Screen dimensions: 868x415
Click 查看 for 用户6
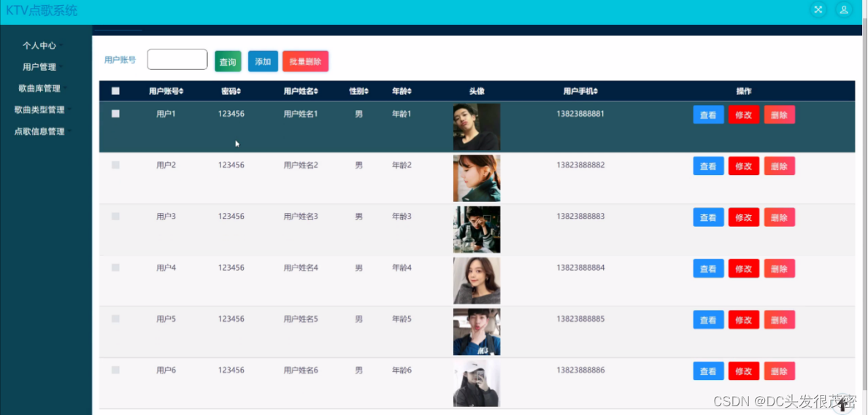[x=708, y=371]
